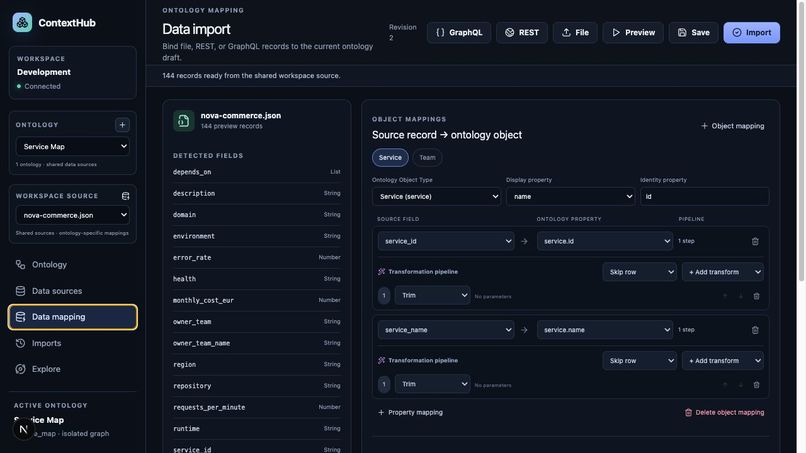Click the File upload button

click(x=575, y=32)
